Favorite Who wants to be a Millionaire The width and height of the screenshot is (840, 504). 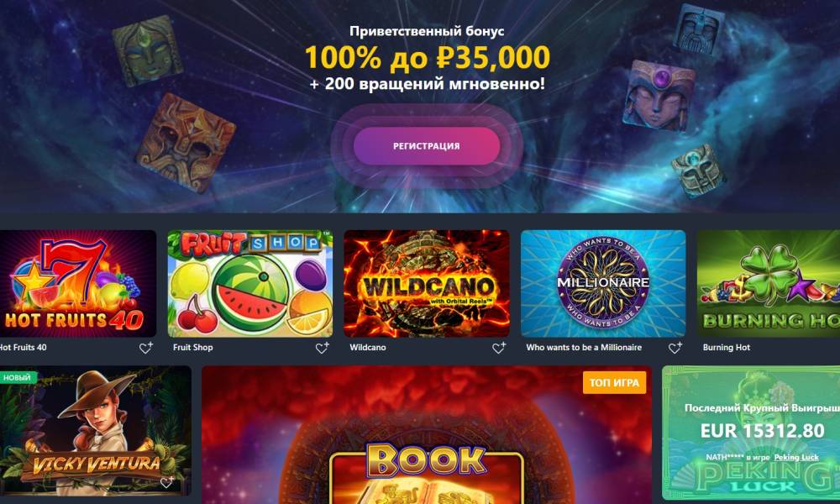click(x=675, y=348)
